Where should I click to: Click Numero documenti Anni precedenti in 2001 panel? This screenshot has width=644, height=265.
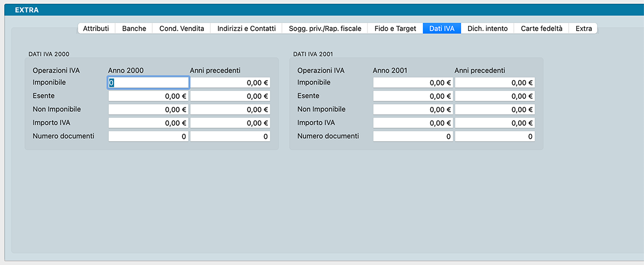(x=494, y=137)
